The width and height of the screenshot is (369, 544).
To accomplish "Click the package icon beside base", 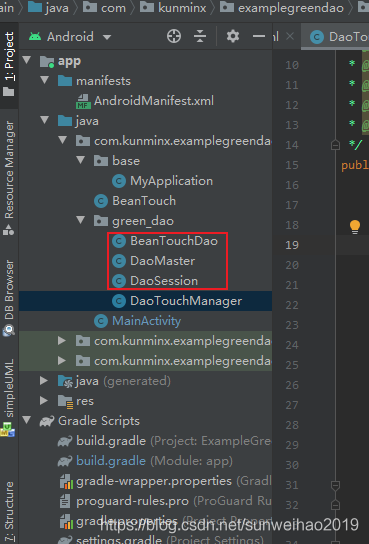I will tap(101, 161).
